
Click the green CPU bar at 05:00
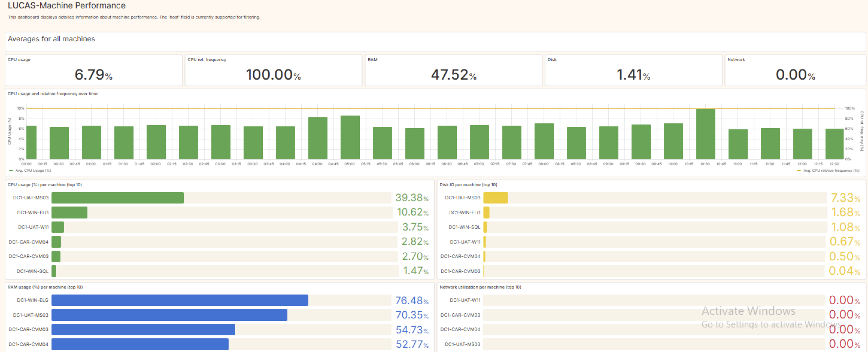(x=350, y=137)
